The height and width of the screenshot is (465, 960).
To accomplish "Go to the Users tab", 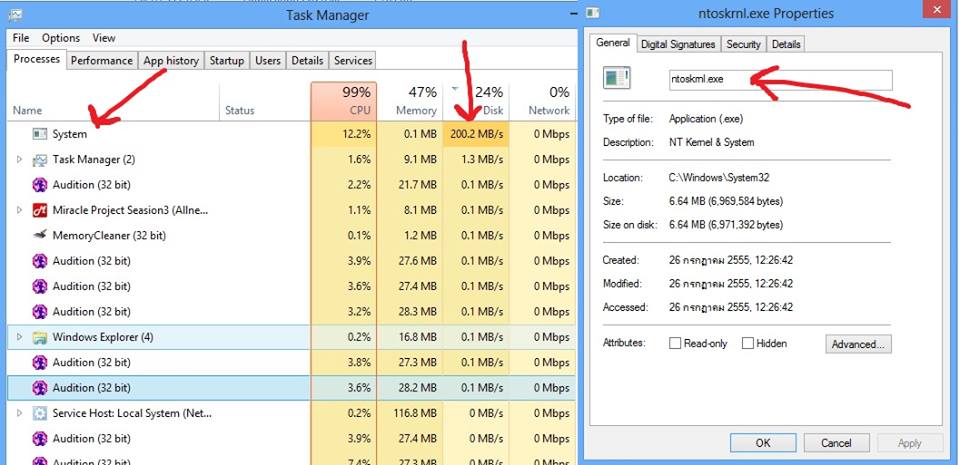I will (268, 61).
